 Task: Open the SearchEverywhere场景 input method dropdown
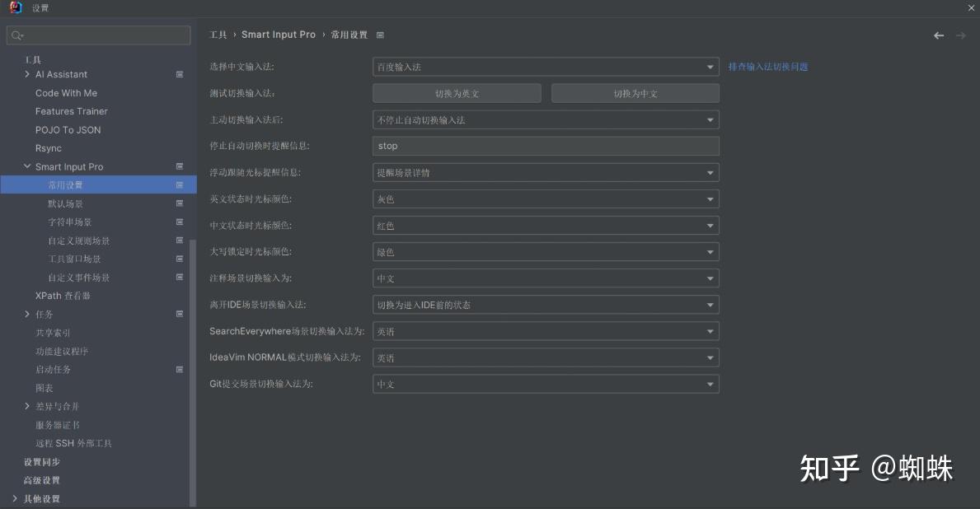(x=546, y=331)
